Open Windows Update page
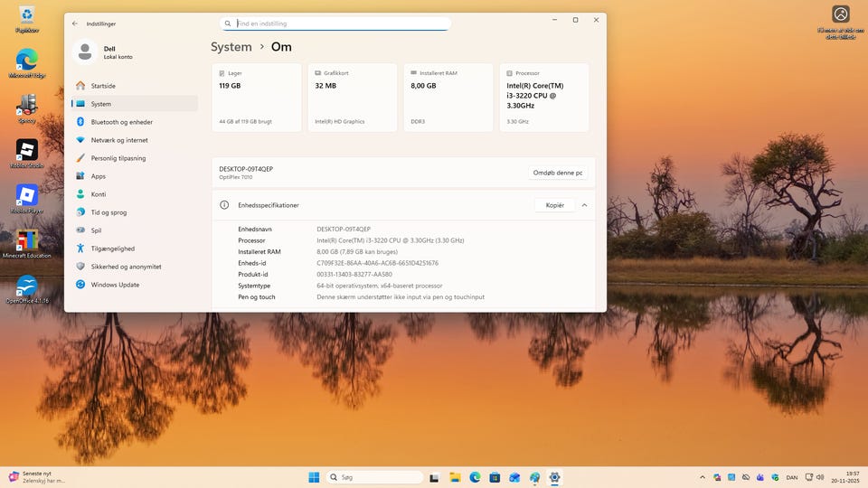The height and width of the screenshot is (488, 868). [115, 285]
